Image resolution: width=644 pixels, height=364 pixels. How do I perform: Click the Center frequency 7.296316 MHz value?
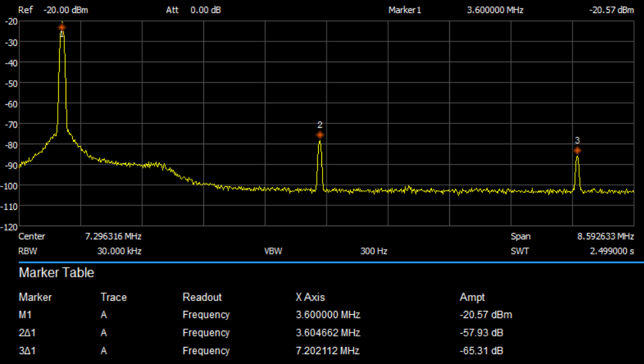tap(113, 236)
